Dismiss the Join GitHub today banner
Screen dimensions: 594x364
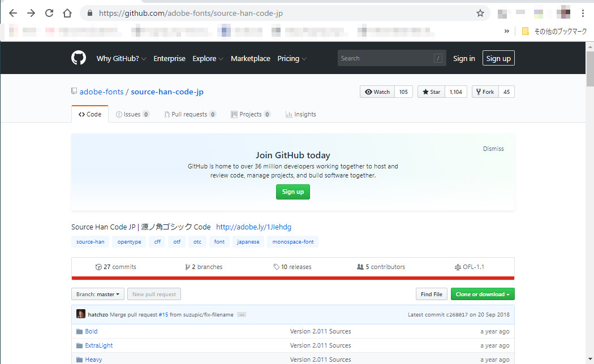click(493, 149)
